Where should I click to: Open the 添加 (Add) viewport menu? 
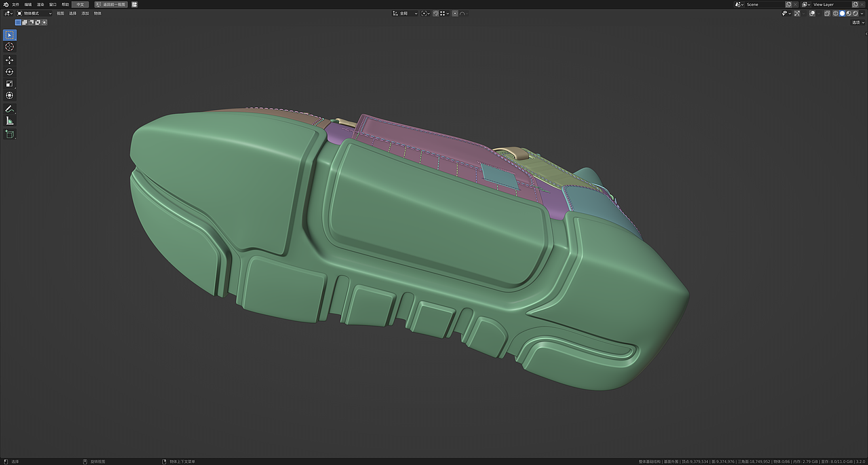pyautogui.click(x=85, y=14)
